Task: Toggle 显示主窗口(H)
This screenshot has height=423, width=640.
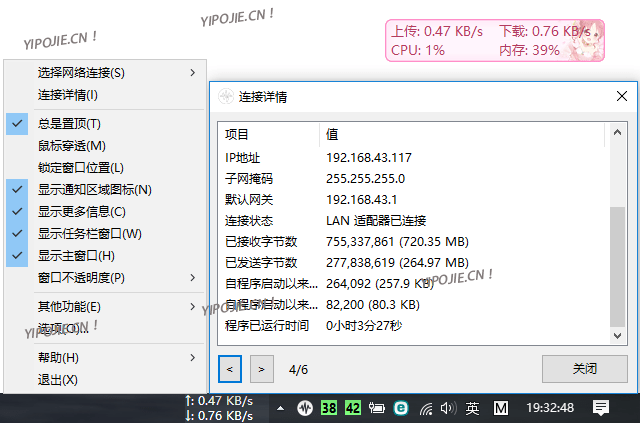Action: 105,256
